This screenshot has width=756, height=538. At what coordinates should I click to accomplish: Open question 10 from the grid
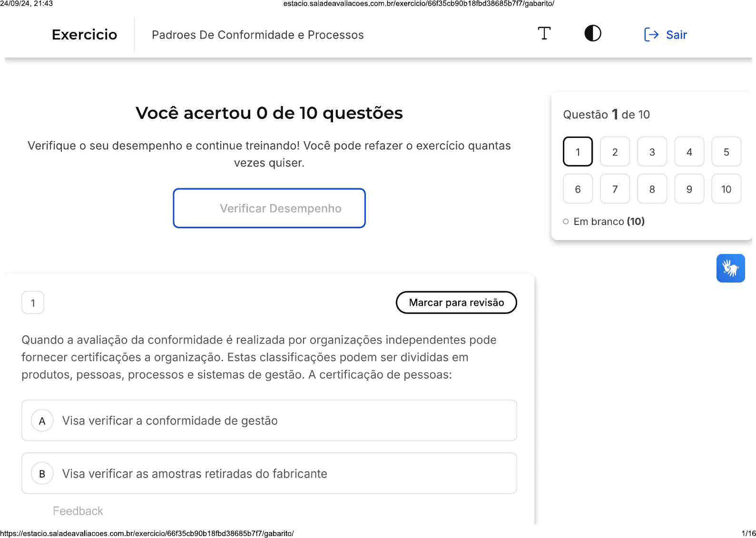[727, 189]
